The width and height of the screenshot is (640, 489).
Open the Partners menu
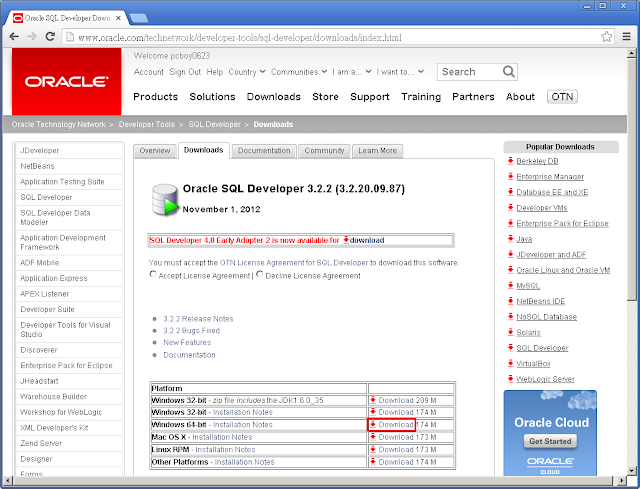(473, 97)
